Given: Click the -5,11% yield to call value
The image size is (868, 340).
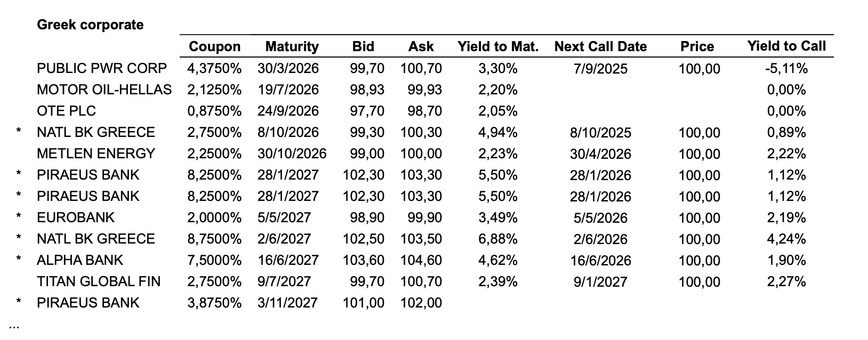Looking at the screenshot, I should pyautogui.click(x=786, y=68).
